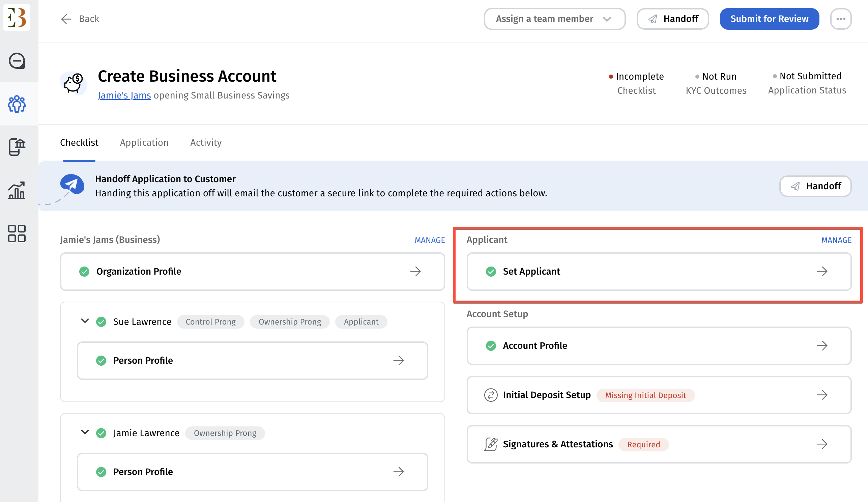Click the app logo at top left
Image resolution: width=868 pixels, height=502 pixels.
[17, 17]
